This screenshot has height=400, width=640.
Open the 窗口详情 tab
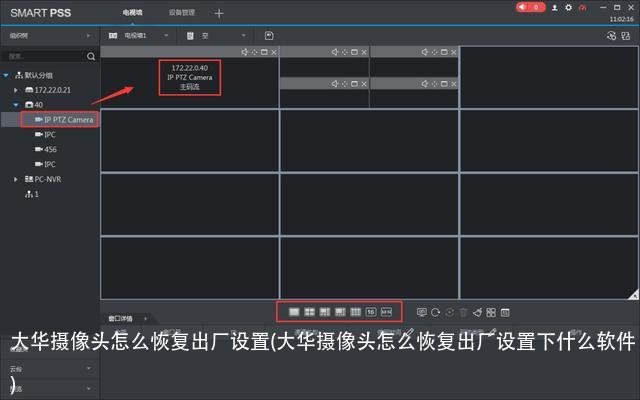(120, 318)
